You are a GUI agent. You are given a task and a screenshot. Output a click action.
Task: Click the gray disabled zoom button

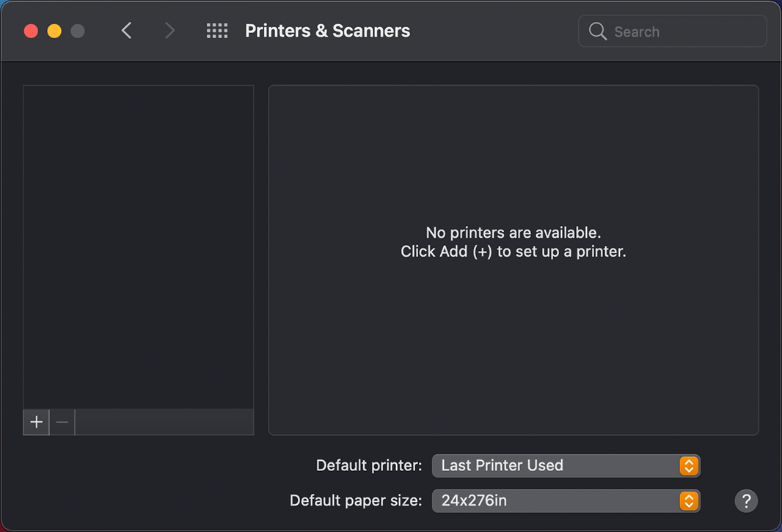78,31
